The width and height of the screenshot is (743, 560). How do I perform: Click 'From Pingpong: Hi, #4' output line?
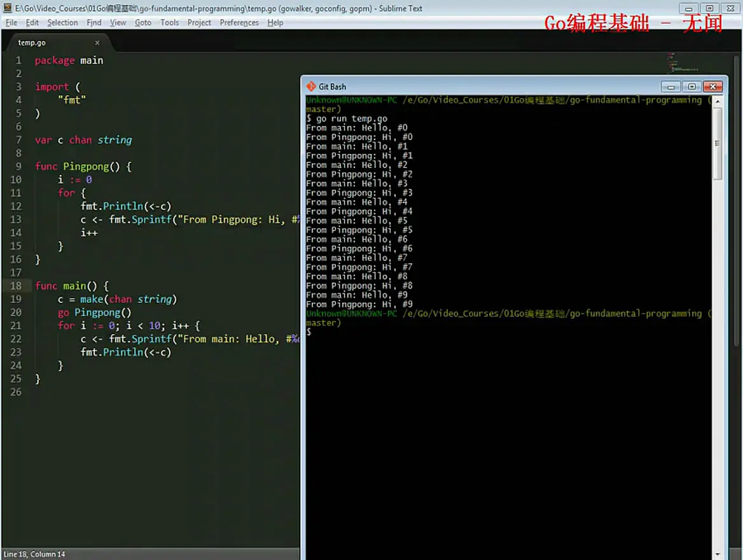(x=359, y=211)
